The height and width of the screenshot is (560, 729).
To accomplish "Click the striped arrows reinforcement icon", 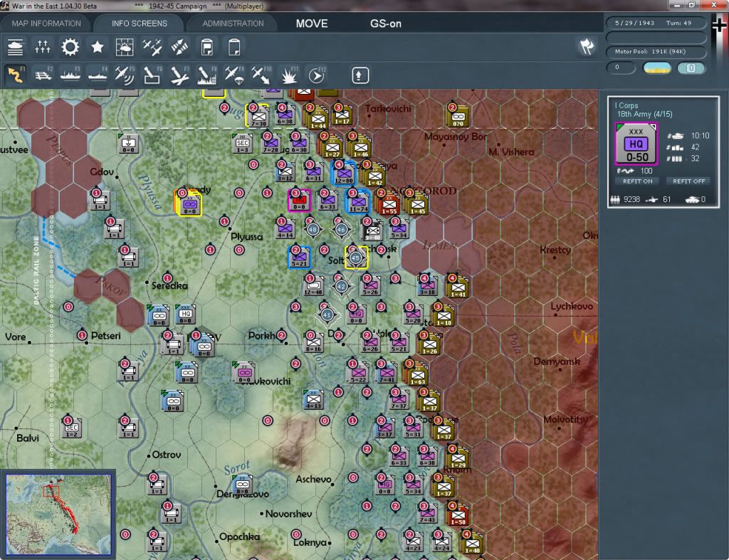I will (179, 48).
